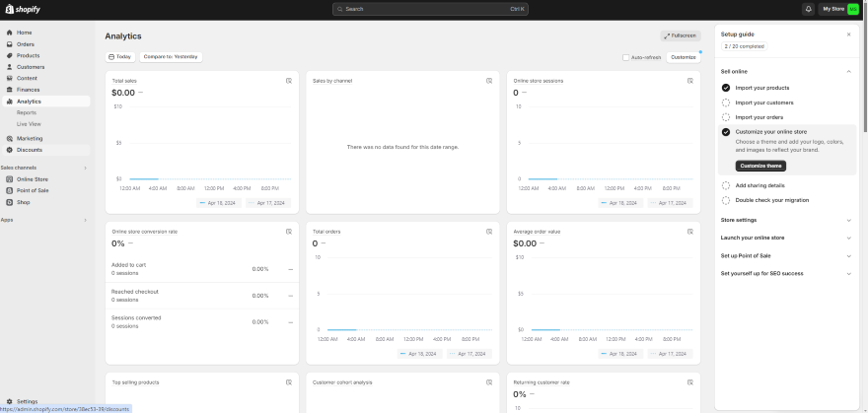Click the Products tag icon
This screenshot has height=413, width=868.
10,56
